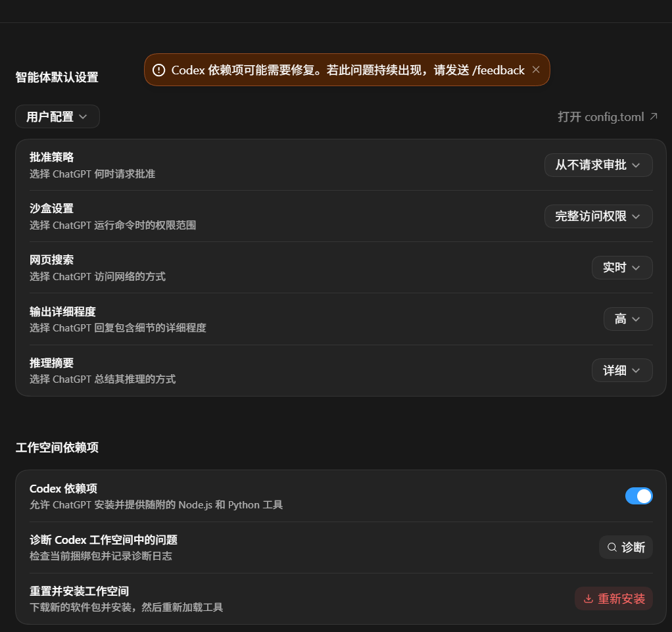Click the 诊断 Codex 工作空间中的问题 row title

point(103,540)
